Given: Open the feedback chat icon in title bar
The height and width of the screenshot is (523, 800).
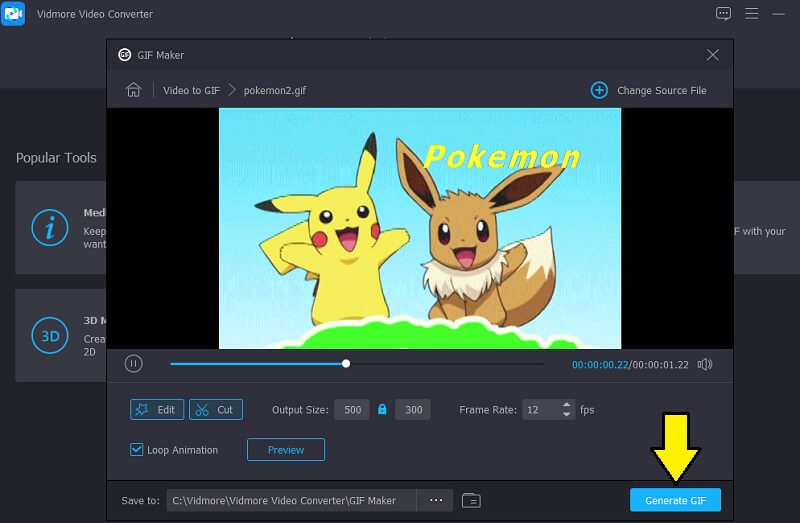Looking at the screenshot, I should click(x=724, y=14).
